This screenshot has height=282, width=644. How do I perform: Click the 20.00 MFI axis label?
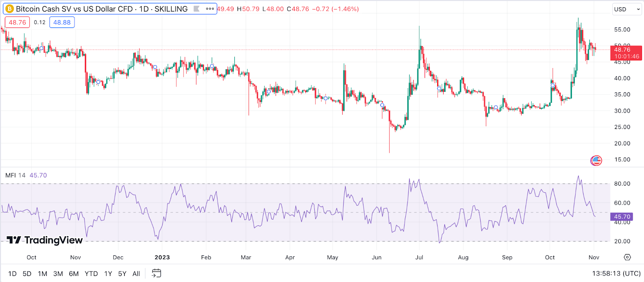(622, 241)
